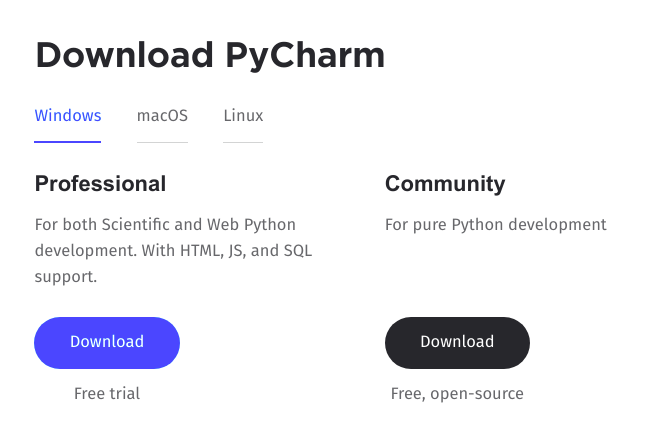Switch to the macOS tab

coord(162,115)
